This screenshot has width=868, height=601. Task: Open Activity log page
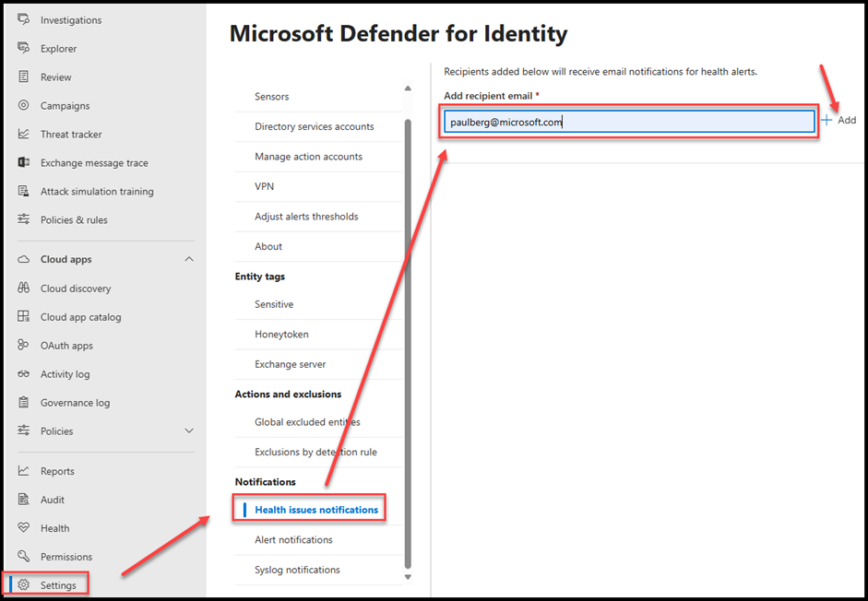pyautogui.click(x=65, y=374)
